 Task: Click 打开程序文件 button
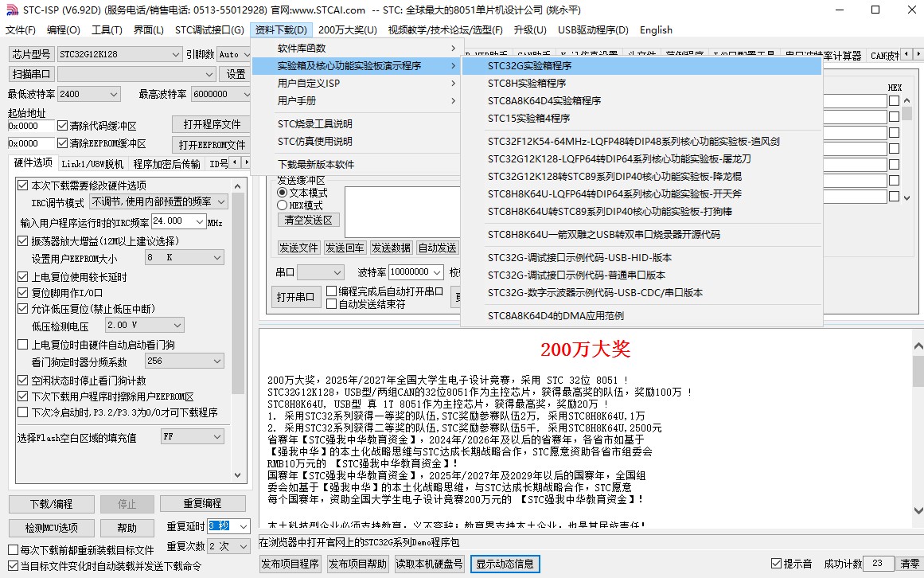pos(212,125)
